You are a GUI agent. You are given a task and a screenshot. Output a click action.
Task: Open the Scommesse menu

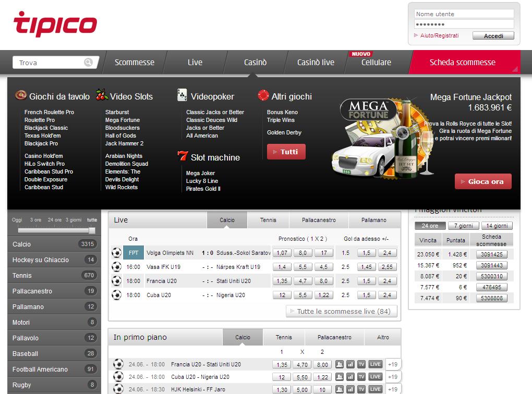(135, 63)
